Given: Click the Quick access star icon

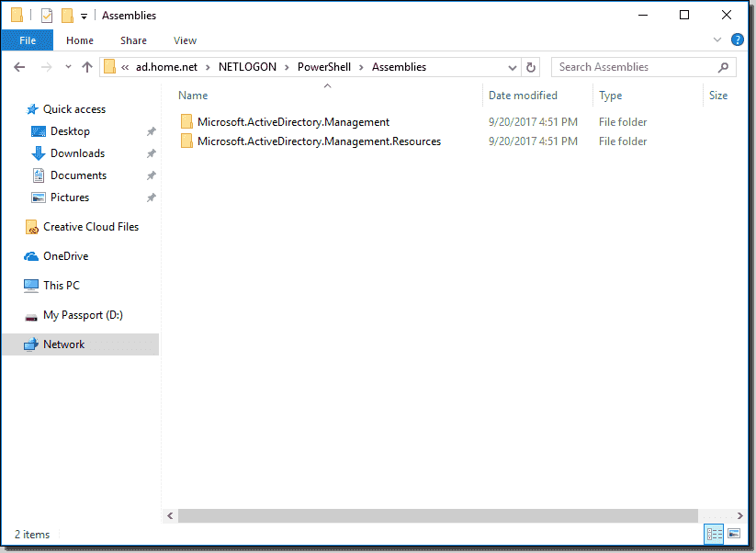Looking at the screenshot, I should pos(32,109).
